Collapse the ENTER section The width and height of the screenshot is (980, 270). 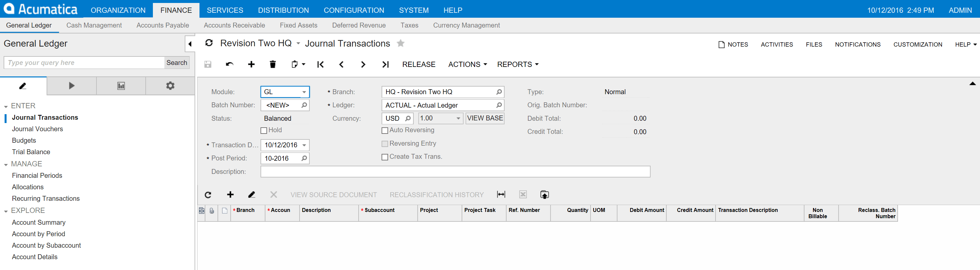[6, 107]
